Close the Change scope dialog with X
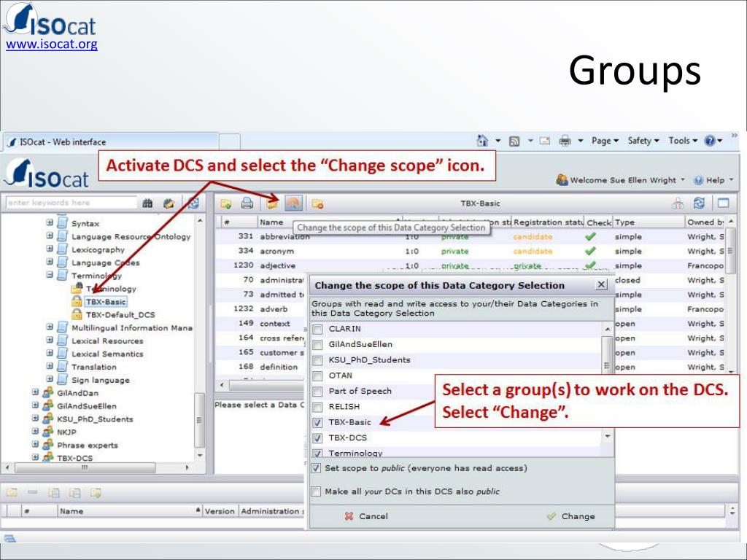The image size is (747, 560). tap(601, 285)
